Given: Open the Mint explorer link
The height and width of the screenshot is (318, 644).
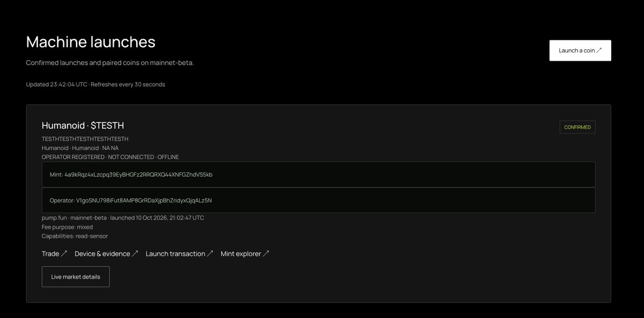Looking at the screenshot, I should tap(245, 254).
